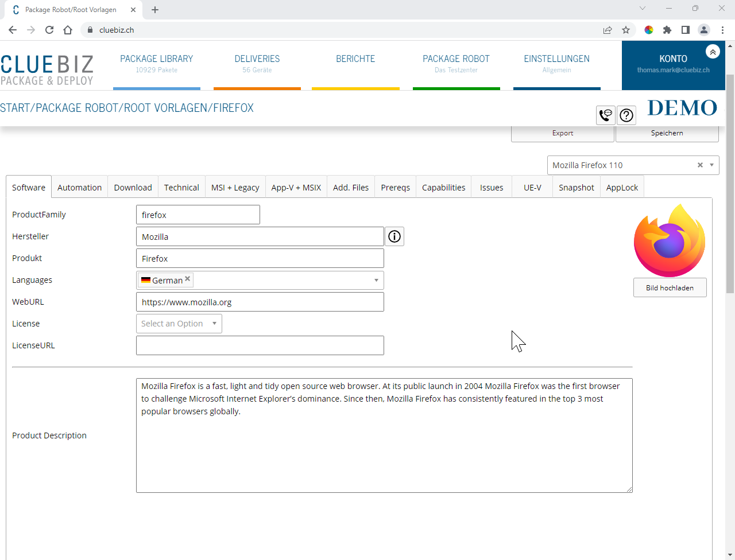Open the Technical tab
The width and height of the screenshot is (735, 560).
[181, 188]
